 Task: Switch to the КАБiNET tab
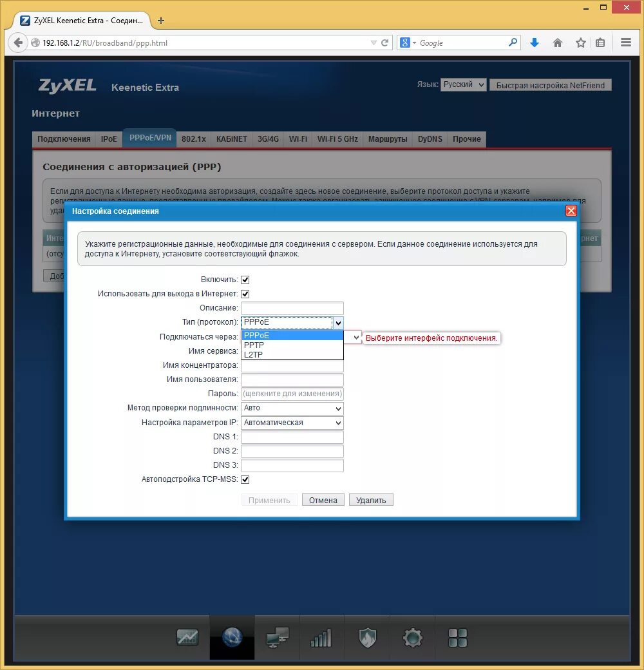point(231,139)
